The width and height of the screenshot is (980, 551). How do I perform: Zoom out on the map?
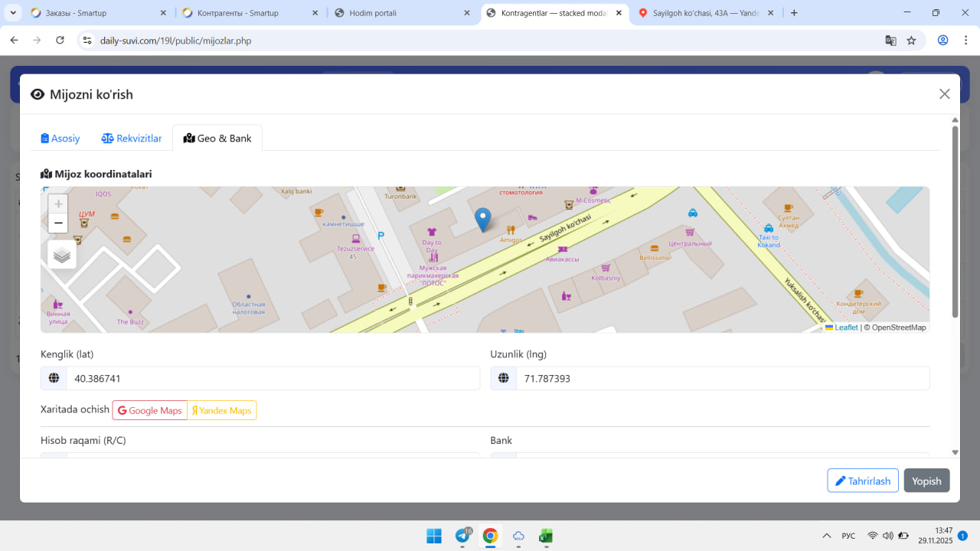coord(58,223)
